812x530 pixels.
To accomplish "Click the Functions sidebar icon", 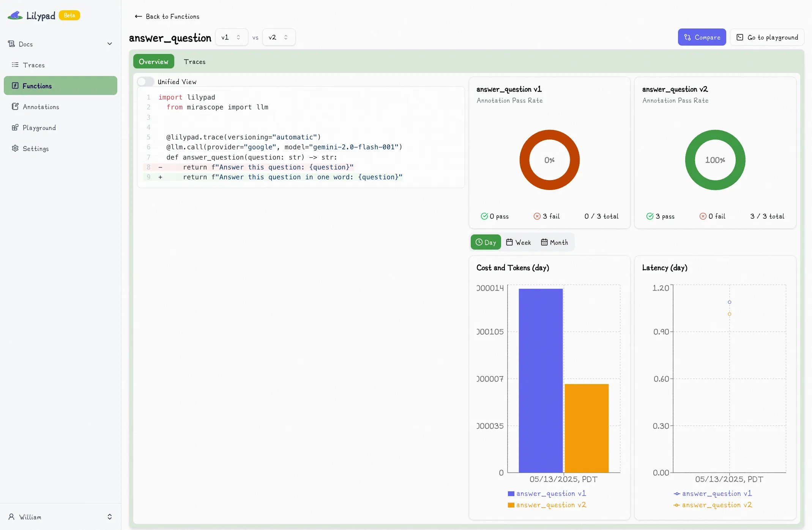I will pos(15,86).
